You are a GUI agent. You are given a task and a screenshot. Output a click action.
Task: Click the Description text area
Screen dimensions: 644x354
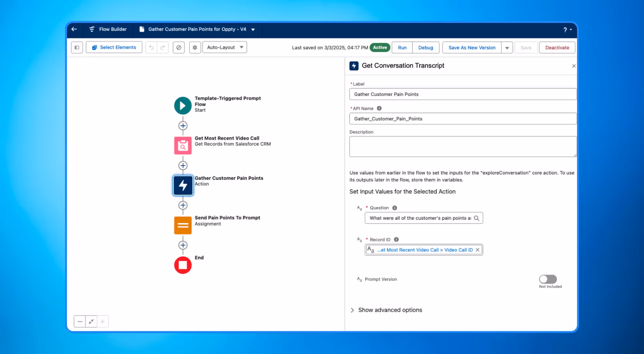[463, 146]
